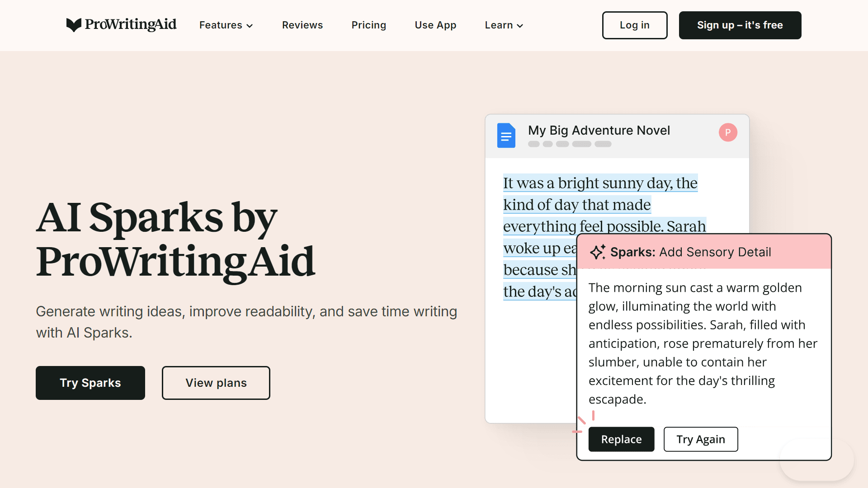This screenshot has width=868, height=488.
Task: Click the first gray progress pill under the novel title
Action: (533, 144)
